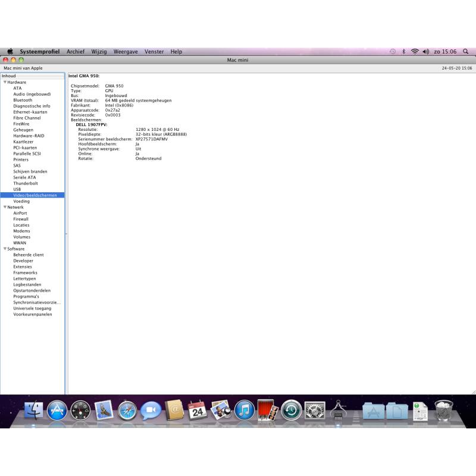Open iChat in the dock
Image resolution: width=476 pixels, height=476 pixels.
[151, 410]
